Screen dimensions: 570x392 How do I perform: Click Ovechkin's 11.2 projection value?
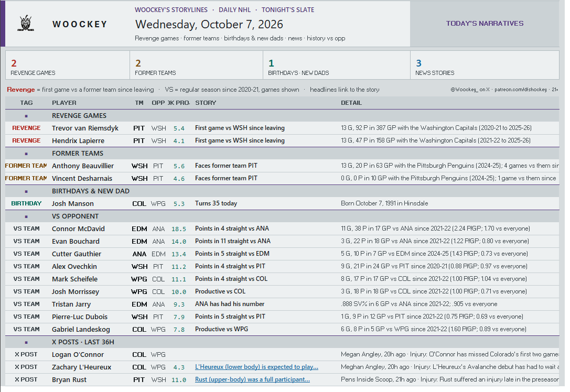[179, 267]
